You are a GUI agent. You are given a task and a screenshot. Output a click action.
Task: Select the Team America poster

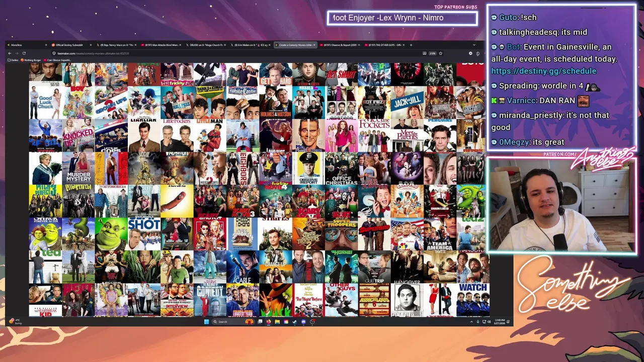pyautogui.click(x=440, y=235)
